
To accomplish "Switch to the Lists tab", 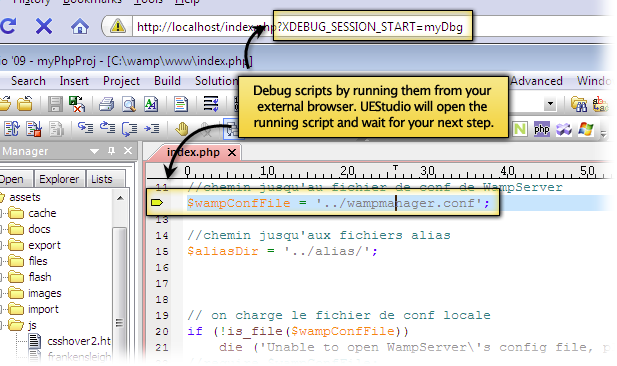I will pyautogui.click(x=102, y=179).
